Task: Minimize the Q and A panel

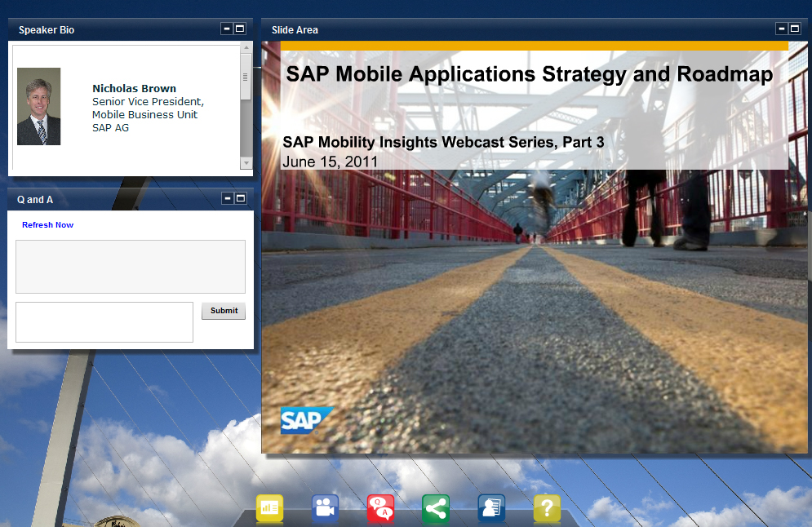Action: [x=228, y=198]
